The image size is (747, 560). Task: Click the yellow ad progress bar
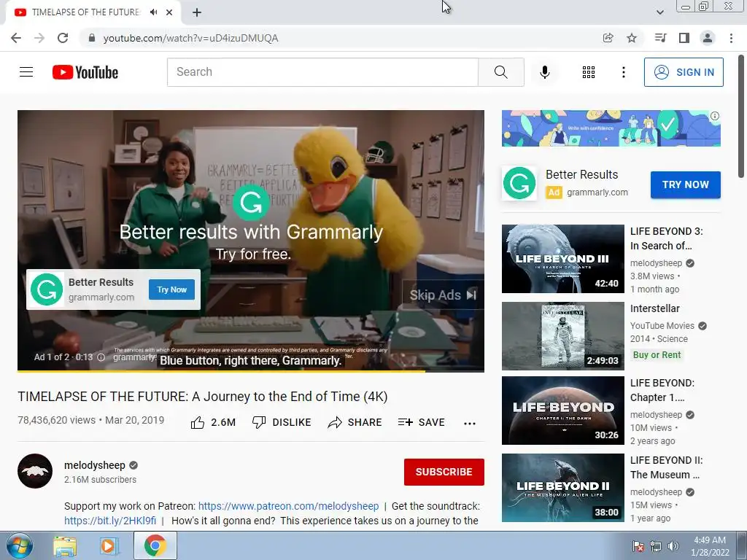click(221, 370)
